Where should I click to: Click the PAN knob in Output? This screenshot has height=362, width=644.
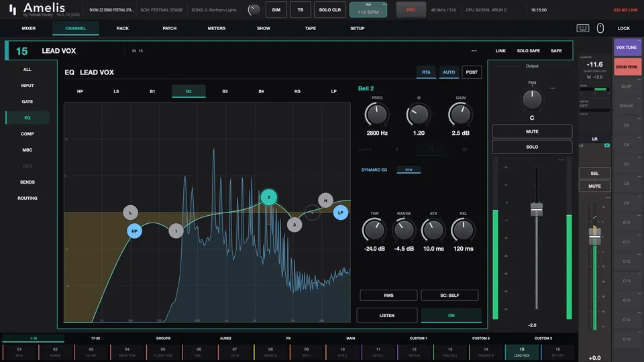pos(532,99)
